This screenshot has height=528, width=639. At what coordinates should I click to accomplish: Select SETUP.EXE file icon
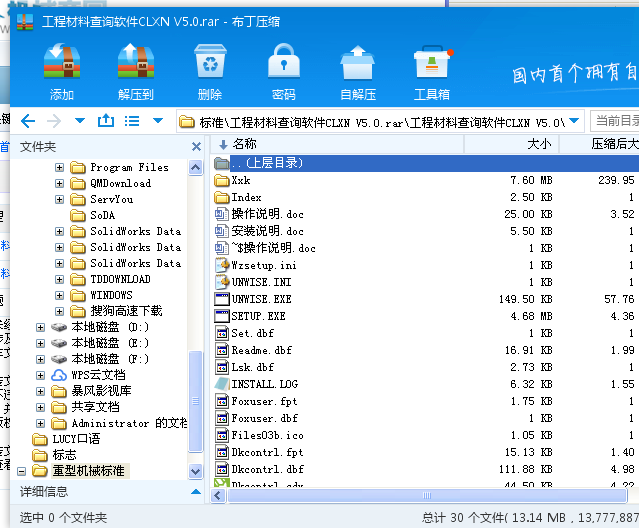[222, 317]
